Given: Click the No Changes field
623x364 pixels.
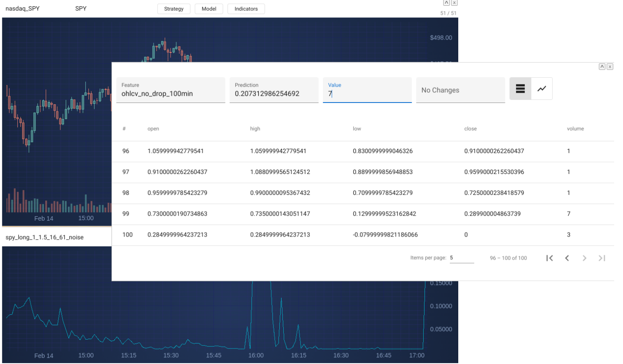Looking at the screenshot, I should tap(460, 90).
